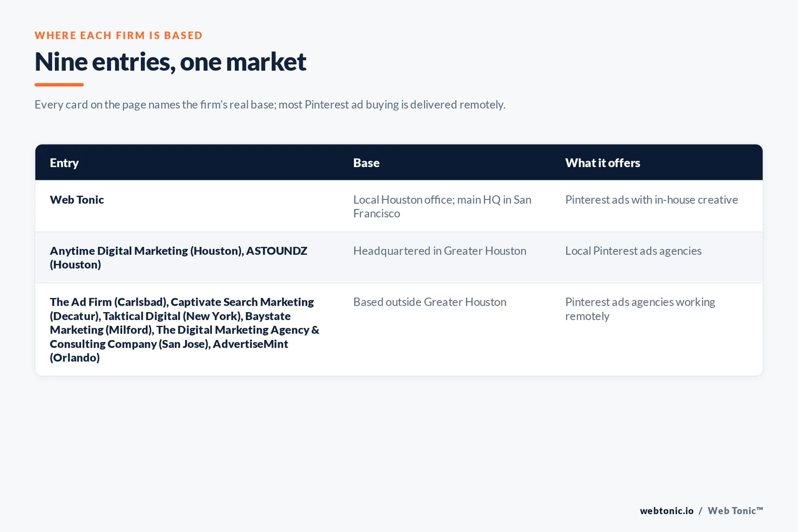The image size is (798, 532).
Task: Click the 'Nine entries, one market' heading
Action: [170, 62]
